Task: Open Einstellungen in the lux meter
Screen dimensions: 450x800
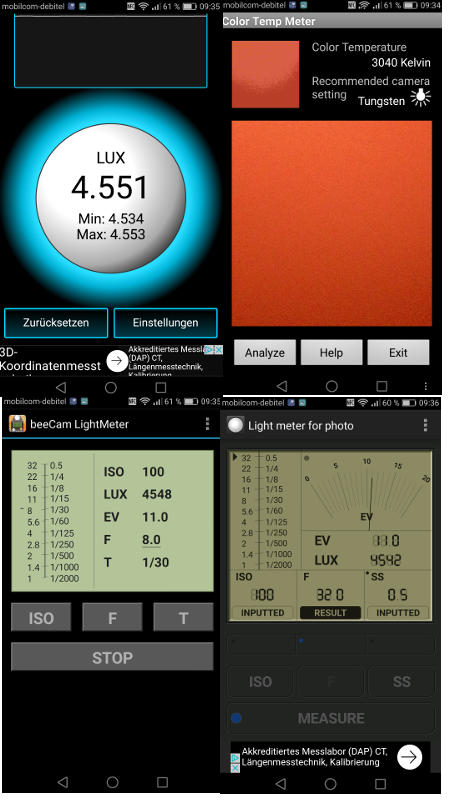Action: 165,322
